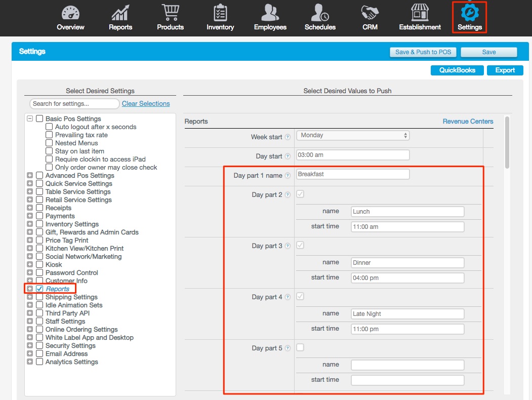Screen dimensions: 532x400
Task: Check the Nested Menus setting checkbox
Action: 49,143
